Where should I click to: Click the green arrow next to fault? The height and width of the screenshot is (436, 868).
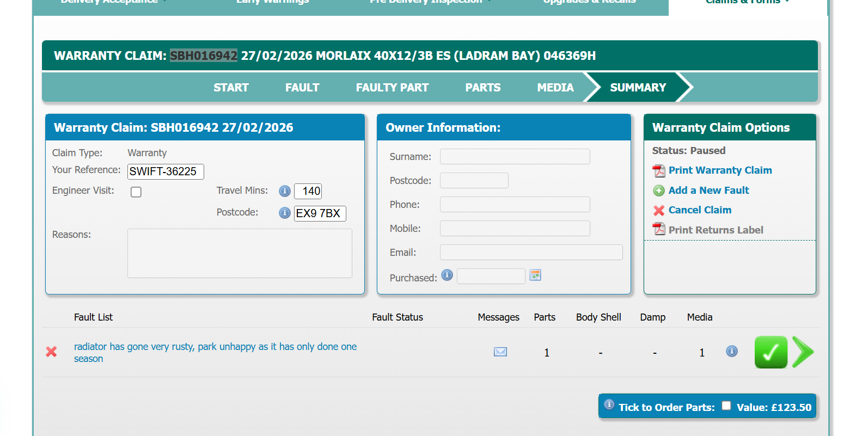pyautogui.click(x=803, y=352)
